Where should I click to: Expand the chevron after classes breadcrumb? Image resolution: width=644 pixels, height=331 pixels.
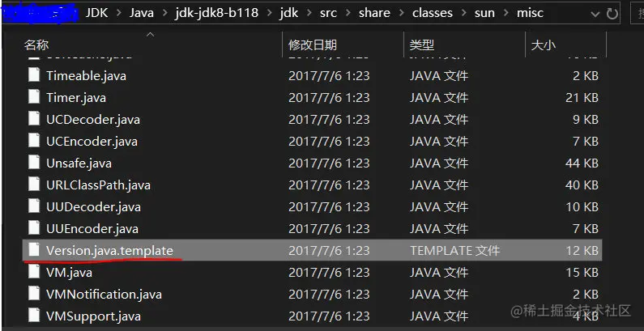(x=464, y=13)
